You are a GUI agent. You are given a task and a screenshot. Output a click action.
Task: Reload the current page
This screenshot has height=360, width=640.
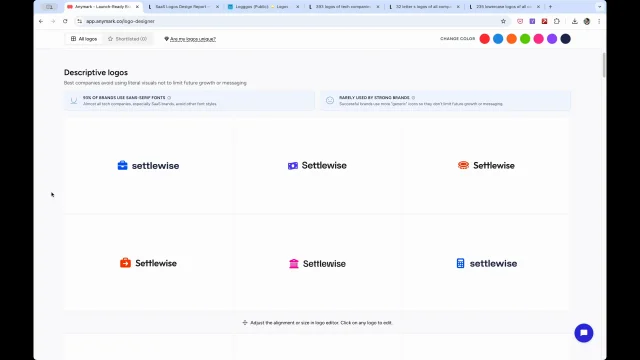click(x=65, y=21)
